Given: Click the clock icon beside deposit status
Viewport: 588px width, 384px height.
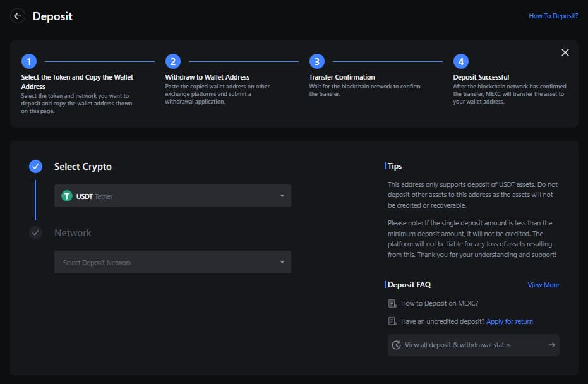Looking at the screenshot, I should click(x=396, y=345).
